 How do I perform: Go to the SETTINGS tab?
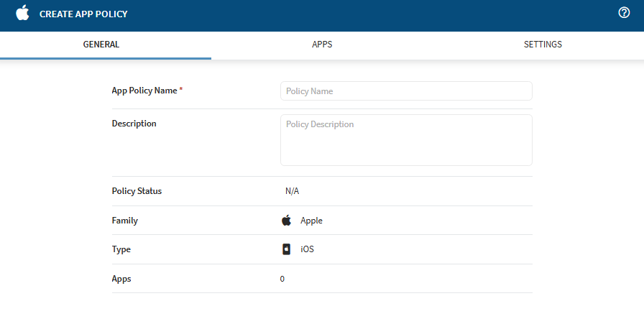(543, 45)
